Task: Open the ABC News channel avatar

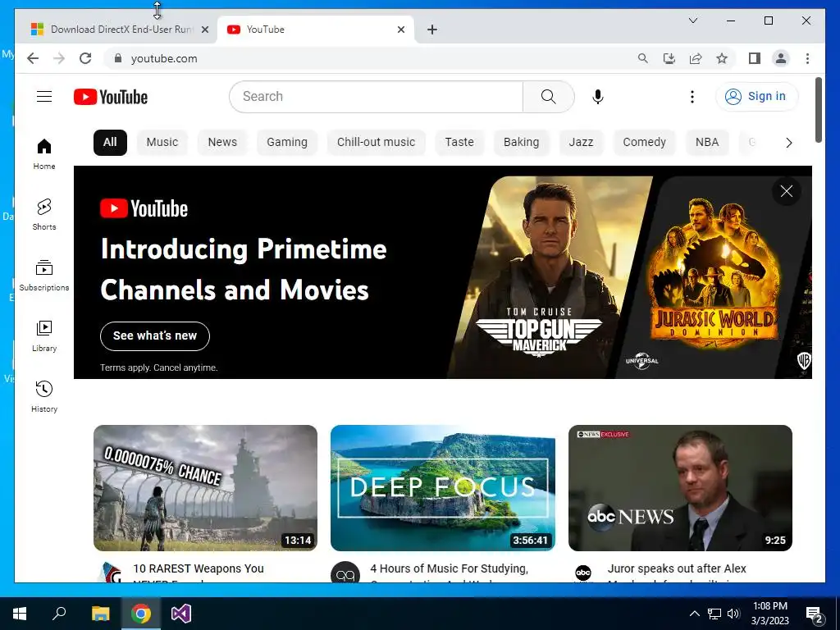Action: (x=583, y=573)
